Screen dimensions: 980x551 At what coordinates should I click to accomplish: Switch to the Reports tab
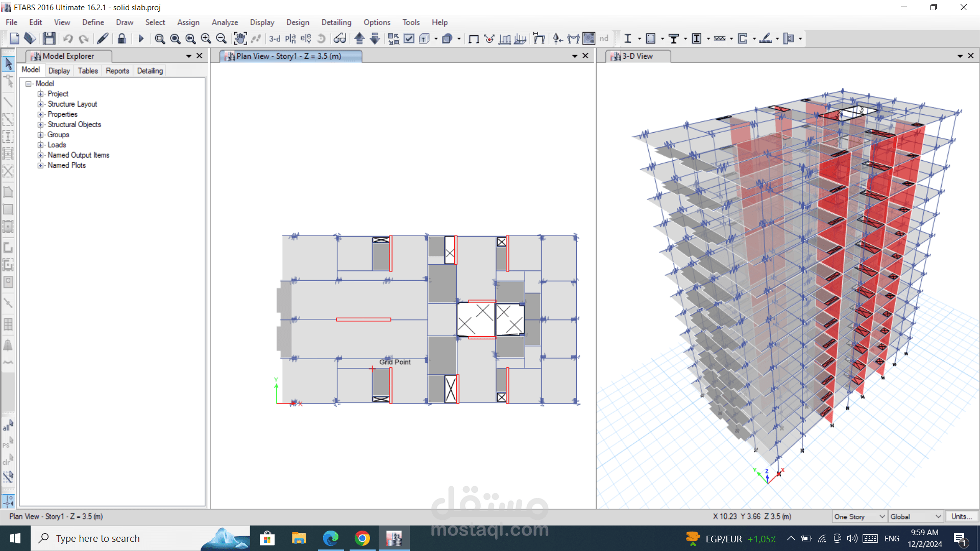pos(117,71)
